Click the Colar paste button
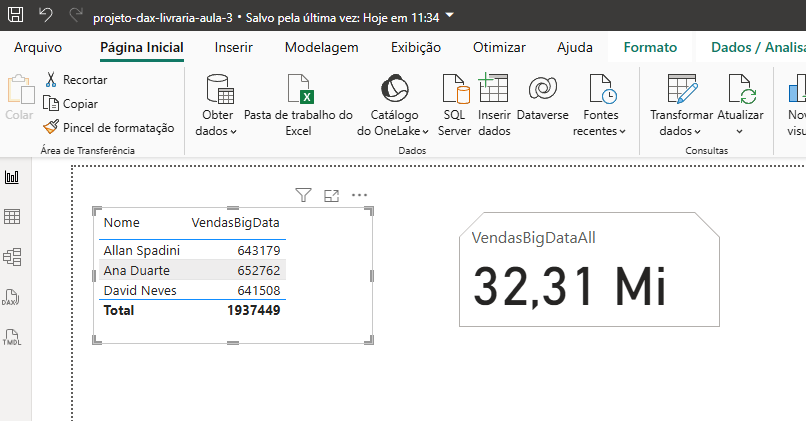Image resolution: width=806 pixels, height=421 pixels. click(x=20, y=97)
